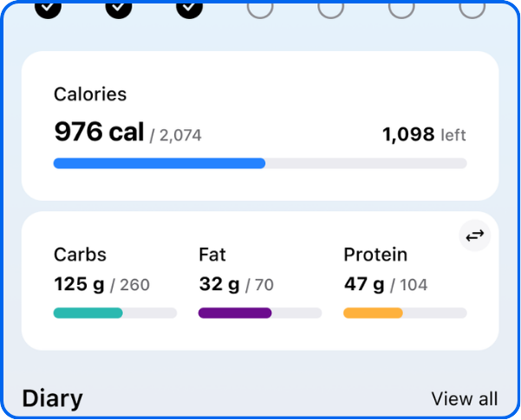Check the fourth day circle

click(260, 7)
